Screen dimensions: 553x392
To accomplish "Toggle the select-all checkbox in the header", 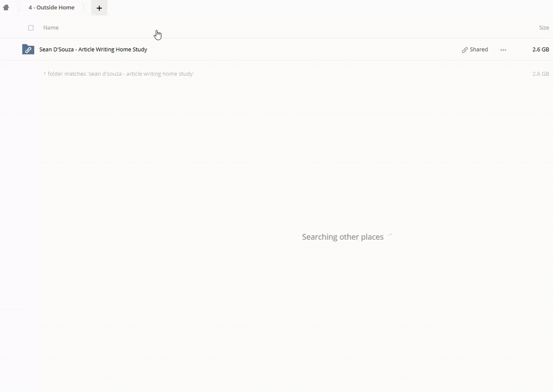I will click(30, 28).
